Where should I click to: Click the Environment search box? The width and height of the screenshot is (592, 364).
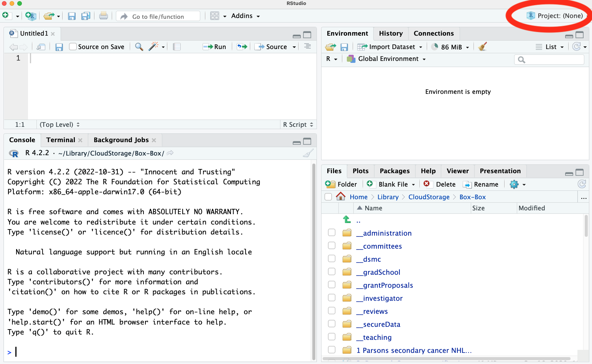pyautogui.click(x=549, y=59)
